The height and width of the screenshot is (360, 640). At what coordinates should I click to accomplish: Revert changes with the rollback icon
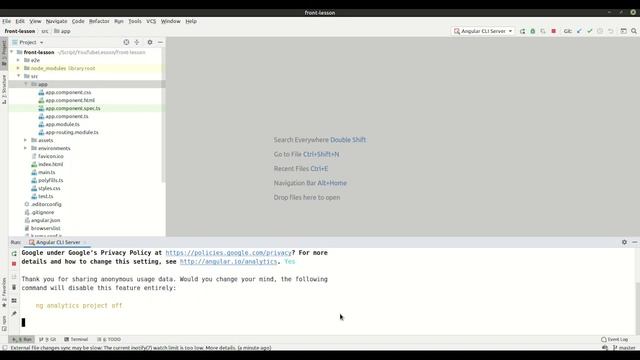pos(611,31)
